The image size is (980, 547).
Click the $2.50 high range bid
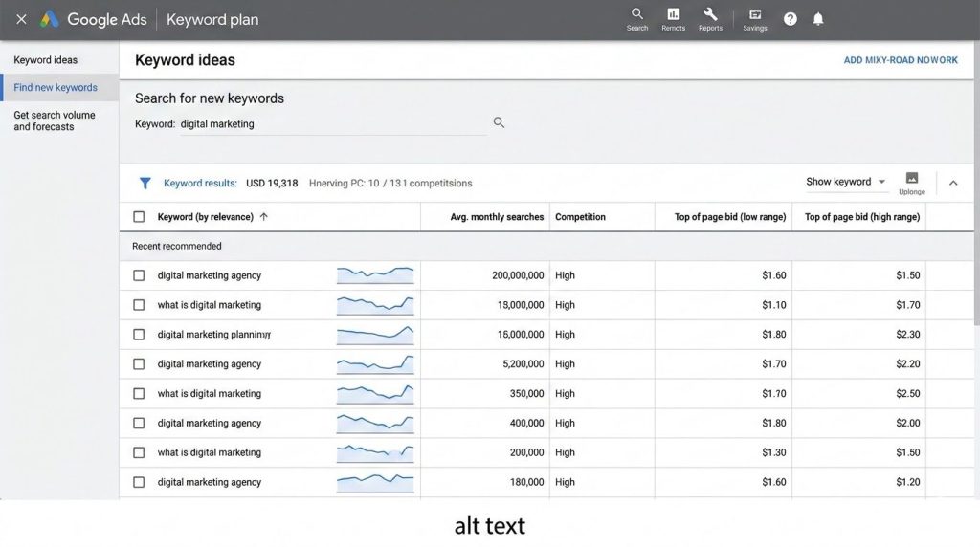tap(907, 393)
